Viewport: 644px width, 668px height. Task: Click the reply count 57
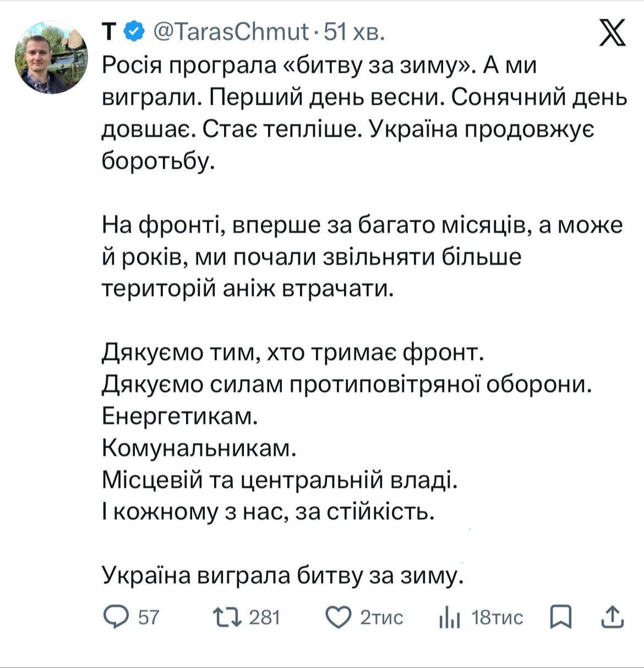click(x=148, y=617)
